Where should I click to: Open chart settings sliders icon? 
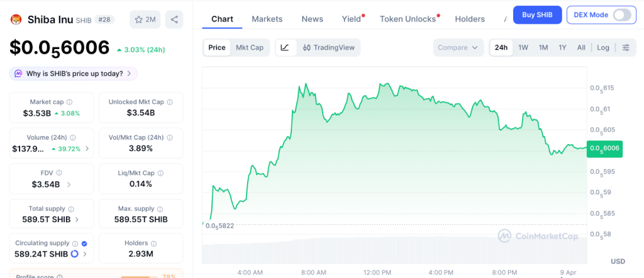pos(626,47)
